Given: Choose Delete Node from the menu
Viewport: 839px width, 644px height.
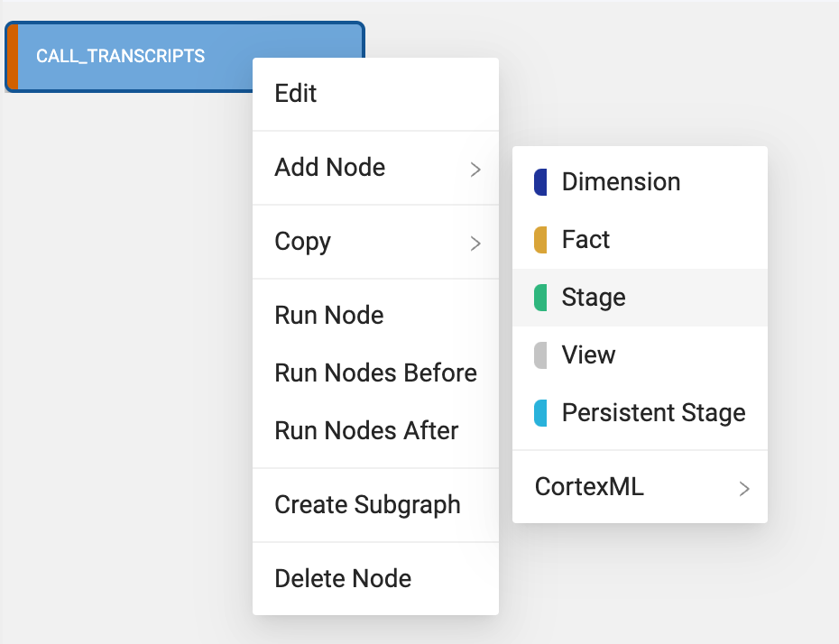Looking at the screenshot, I should point(343,579).
